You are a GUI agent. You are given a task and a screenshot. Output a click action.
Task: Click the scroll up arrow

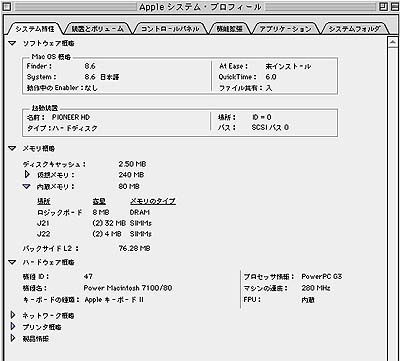(x=392, y=42)
